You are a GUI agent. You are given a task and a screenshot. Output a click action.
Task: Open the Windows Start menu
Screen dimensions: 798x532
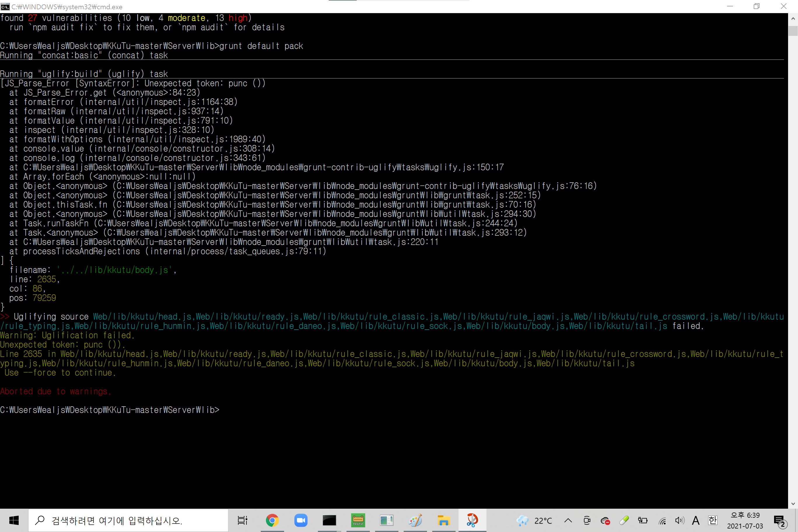click(14, 520)
